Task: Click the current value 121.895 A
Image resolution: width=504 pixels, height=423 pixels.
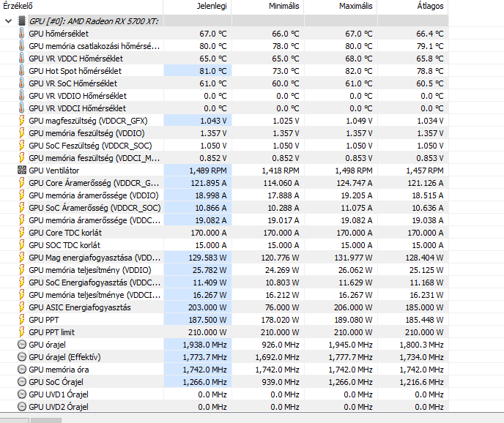Action: tap(209, 183)
